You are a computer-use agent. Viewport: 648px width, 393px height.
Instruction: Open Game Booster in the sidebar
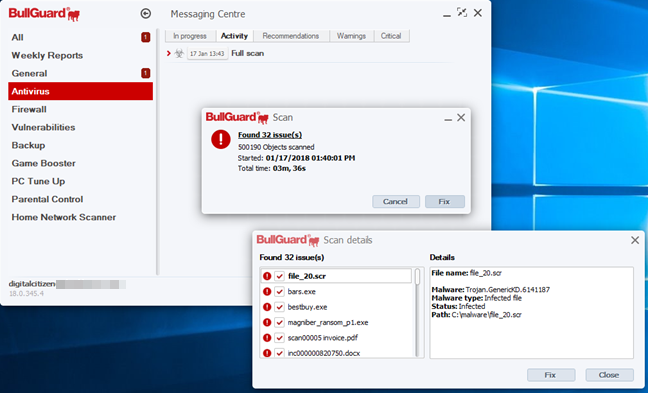81,163
